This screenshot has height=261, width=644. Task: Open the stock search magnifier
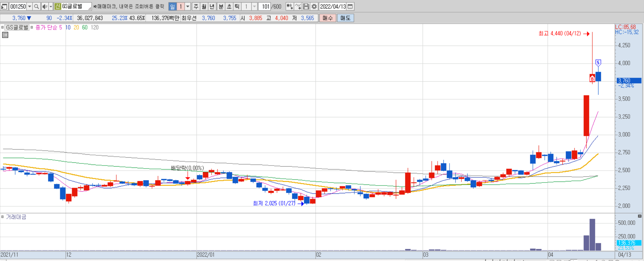pyautogui.click(x=36, y=6)
